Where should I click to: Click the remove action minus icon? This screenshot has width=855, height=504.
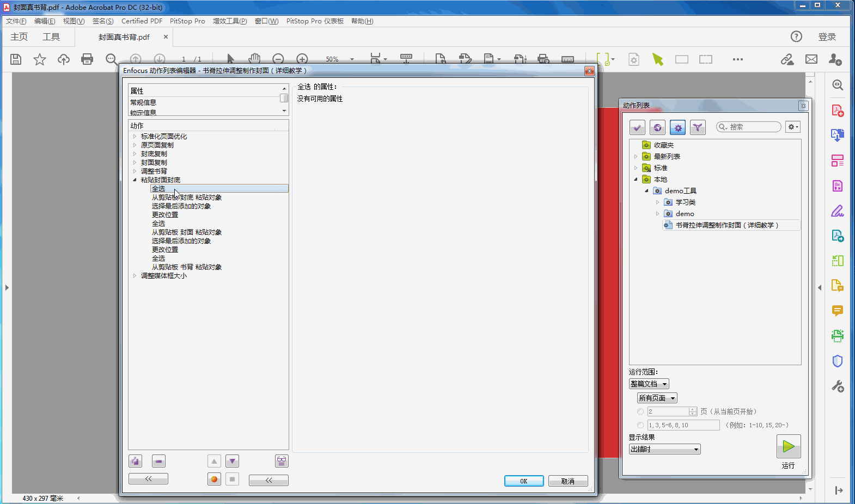tap(158, 462)
